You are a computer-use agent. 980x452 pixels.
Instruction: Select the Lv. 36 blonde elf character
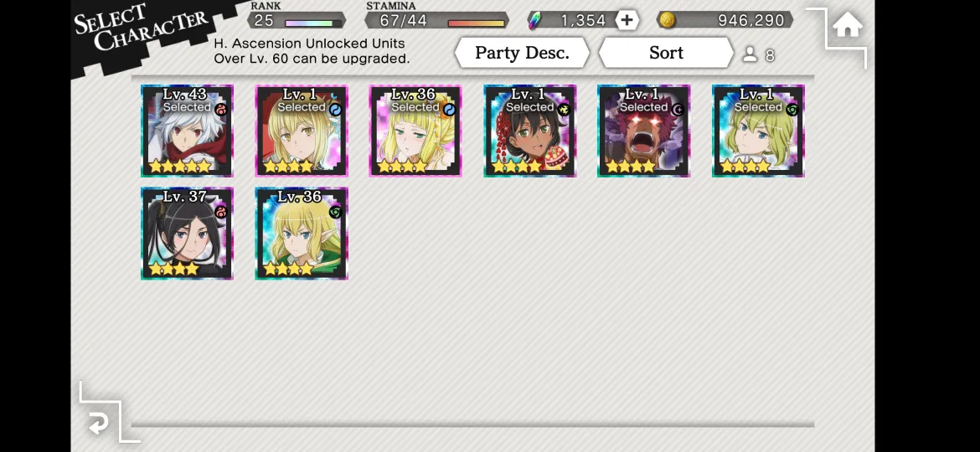pos(302,234)
